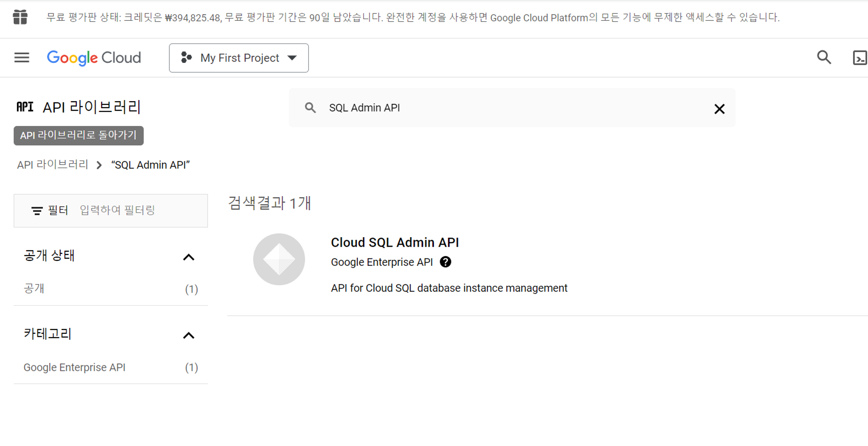Open the My First Project selector
The height and width of the screenshot is (446, 868).
tap(239, 58)
